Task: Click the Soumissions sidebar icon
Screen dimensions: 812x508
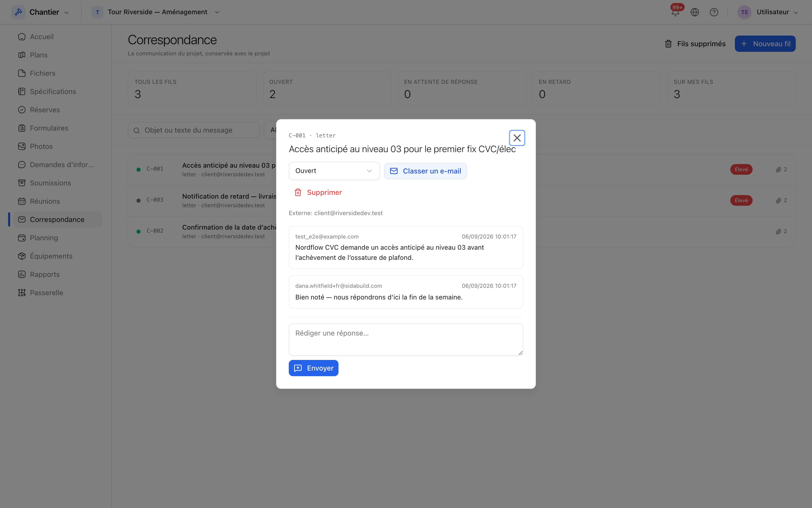Action: click(22, 183)
